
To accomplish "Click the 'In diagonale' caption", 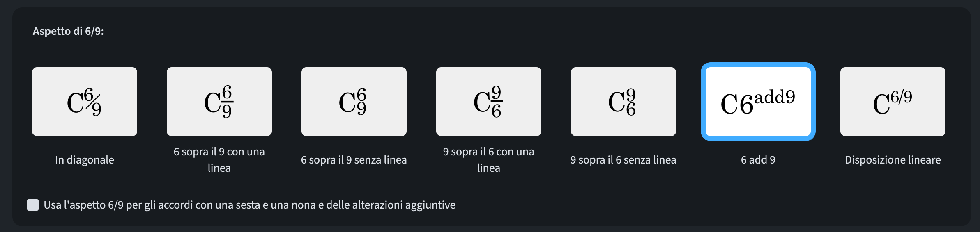I will [85, 160].
